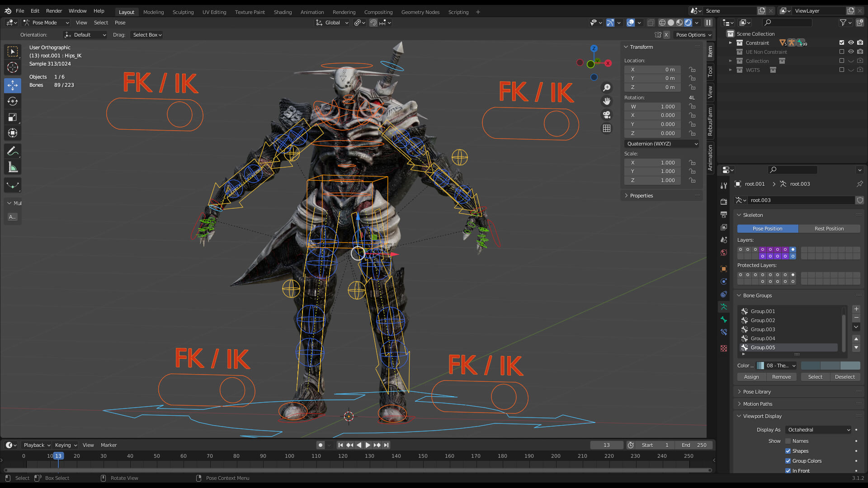The image size is (868, 488).
Task: Click the zoom magnifier viewport icon
Action: pyautogui.click(x=607, y=88)
